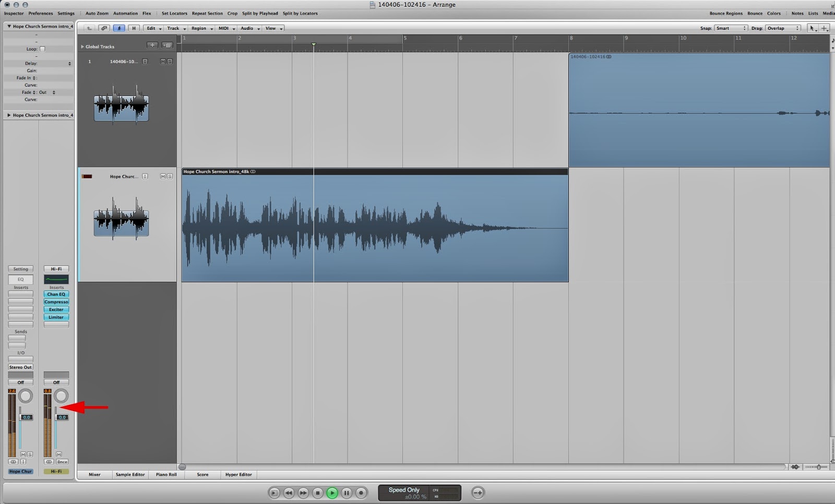The image size is (835, 504).
Task: Toggle input monitoring on Hope Churc track
Action: pyautogui.click(x=145, y=176)
